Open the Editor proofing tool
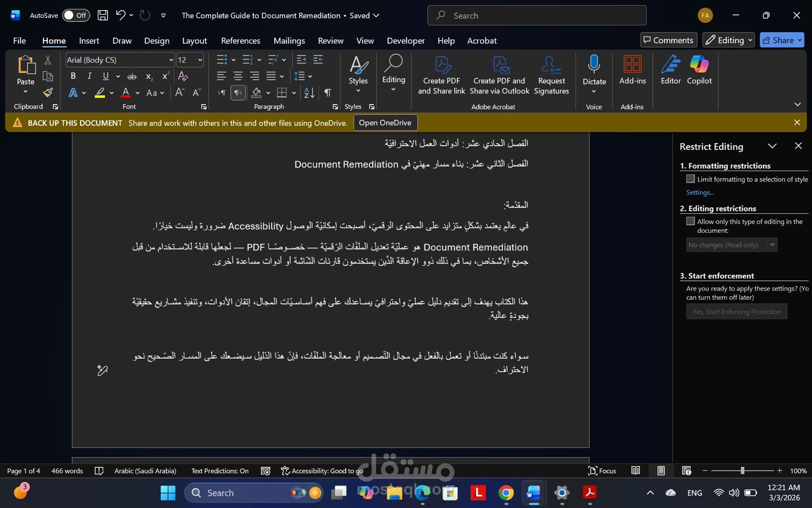This screenshot has height=508, width=812. (x=671, y=70)
